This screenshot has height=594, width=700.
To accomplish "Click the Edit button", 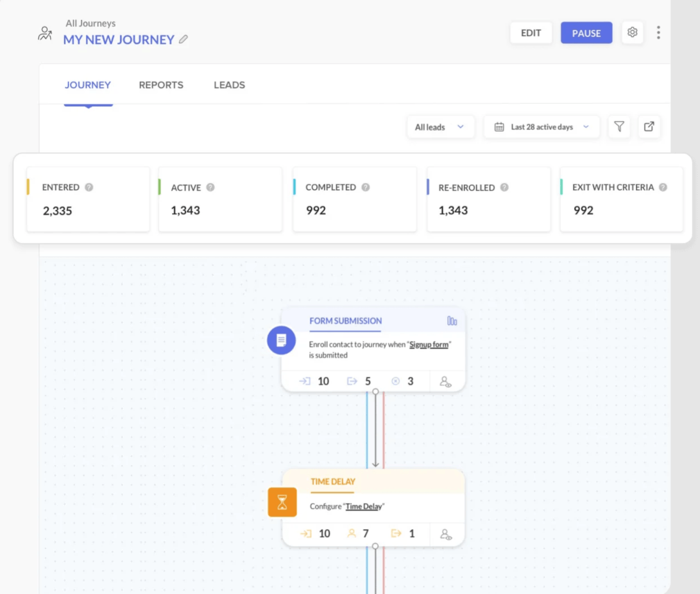I will pos(531,33).
